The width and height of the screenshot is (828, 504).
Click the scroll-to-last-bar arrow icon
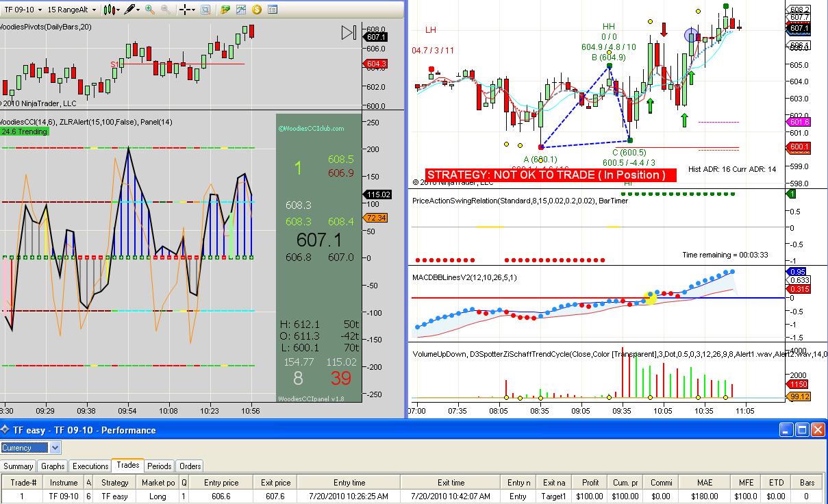click(x=349, y=33)
